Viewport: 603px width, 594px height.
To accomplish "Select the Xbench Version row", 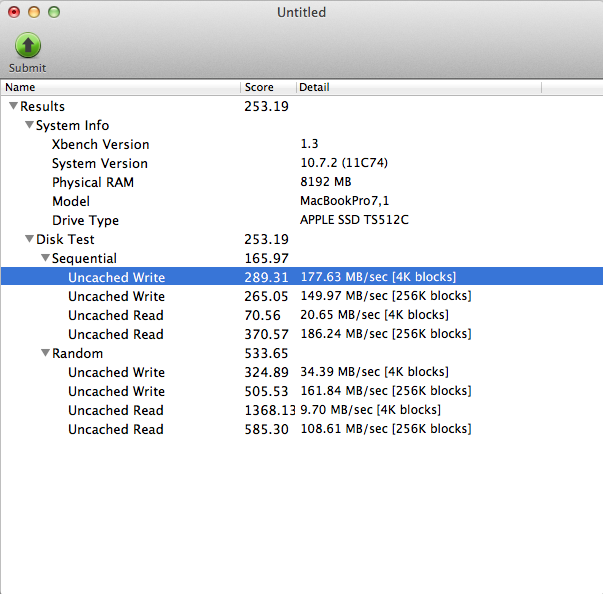I will click(302, 144).
